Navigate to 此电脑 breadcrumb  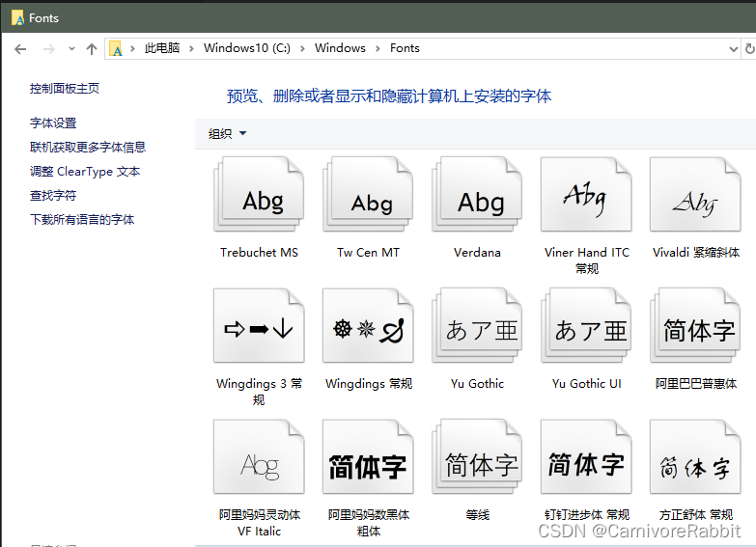pyautogui.click(x=162, y=48)
